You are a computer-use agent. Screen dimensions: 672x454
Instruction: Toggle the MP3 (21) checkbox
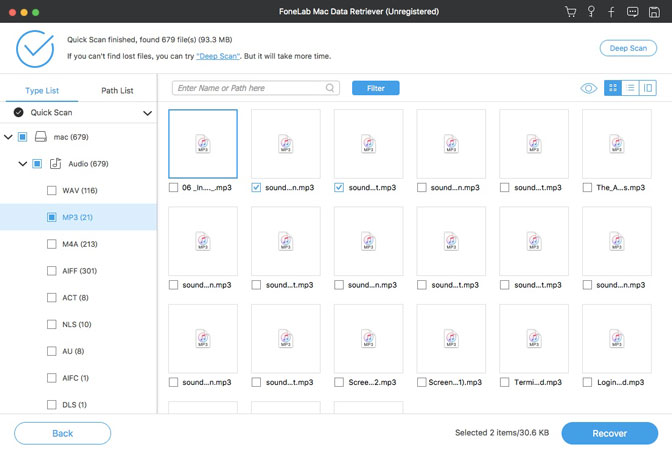[x=51, y=217]
